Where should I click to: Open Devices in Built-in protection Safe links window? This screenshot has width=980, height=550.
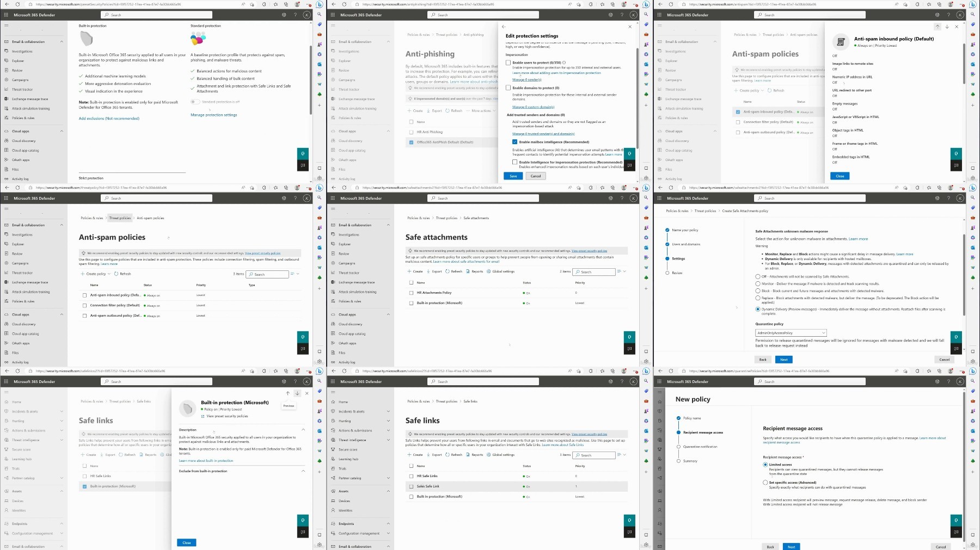(18, 501)
